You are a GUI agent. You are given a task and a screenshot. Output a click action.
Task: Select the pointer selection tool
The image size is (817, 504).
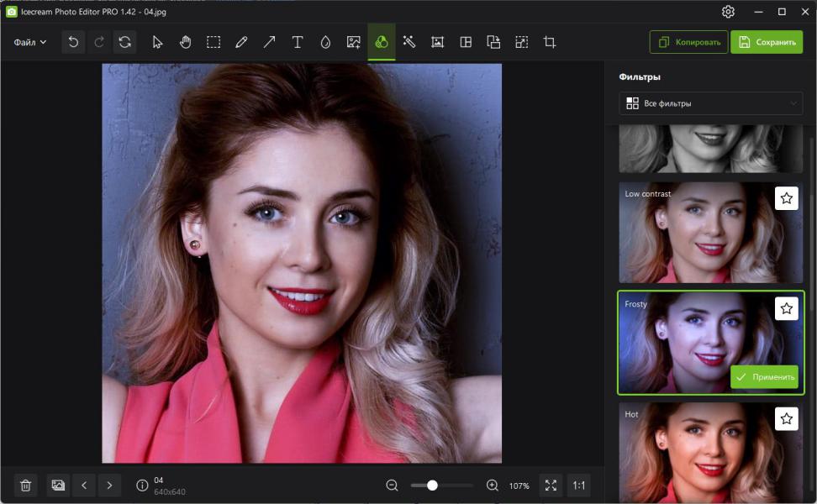[157, 42]
